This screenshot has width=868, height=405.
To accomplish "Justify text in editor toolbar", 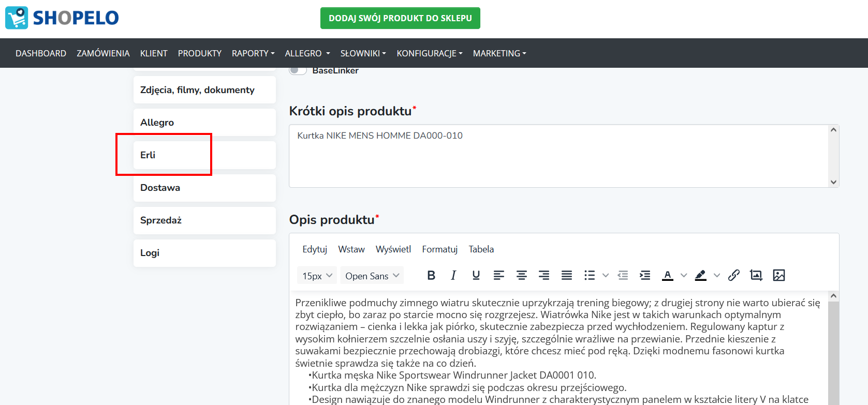I will click(567, 275).
